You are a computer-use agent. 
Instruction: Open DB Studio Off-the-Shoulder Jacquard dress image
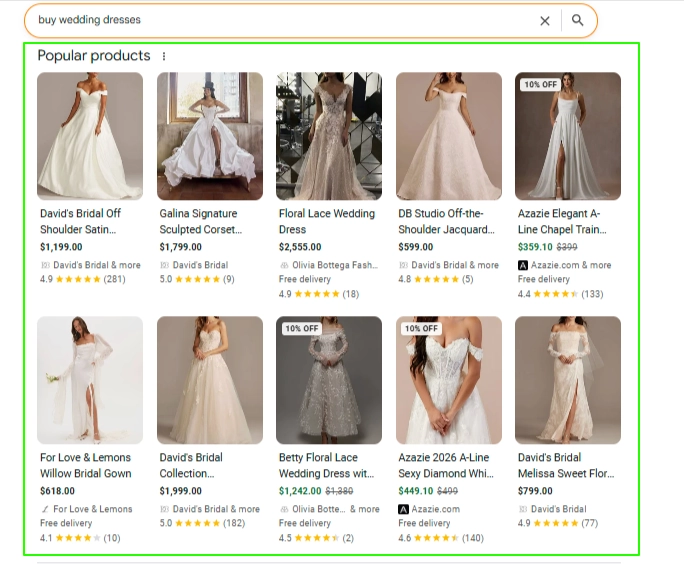(x=449, y=136)
